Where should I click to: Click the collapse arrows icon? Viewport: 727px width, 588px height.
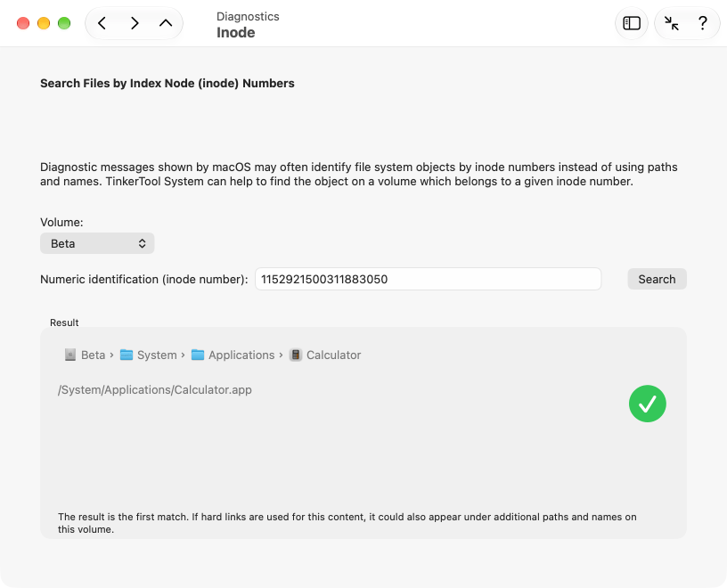tap(671, 23)
